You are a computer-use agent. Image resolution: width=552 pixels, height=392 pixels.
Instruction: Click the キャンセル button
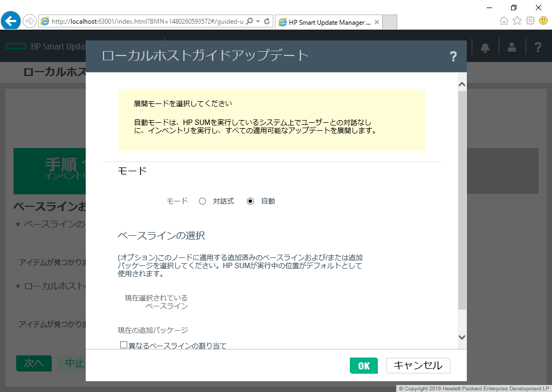point(418,366)
